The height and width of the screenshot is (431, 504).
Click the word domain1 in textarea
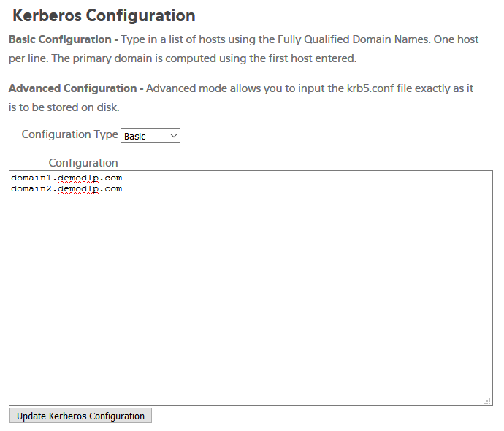[x=31, y=178]
